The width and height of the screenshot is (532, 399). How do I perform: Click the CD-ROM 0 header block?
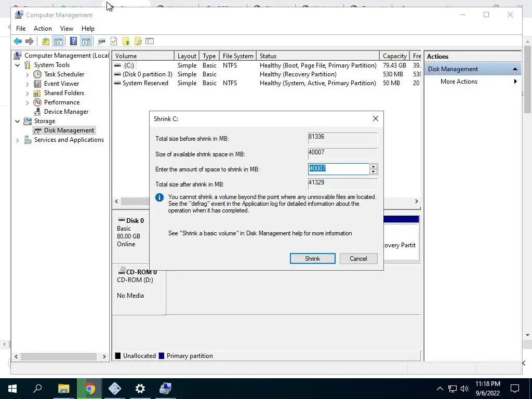tap(139, 289)
